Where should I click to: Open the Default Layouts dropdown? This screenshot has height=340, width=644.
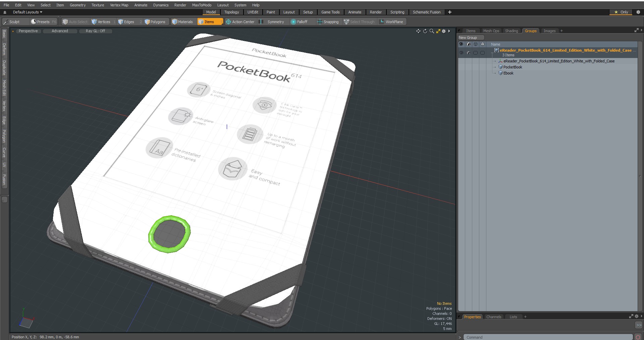coord(28,12)
